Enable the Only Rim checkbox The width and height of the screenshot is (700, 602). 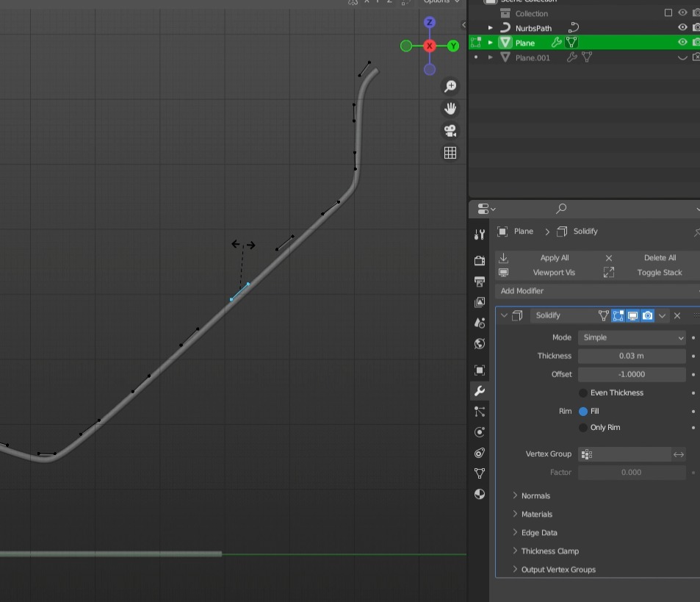(x=583, y=428)
